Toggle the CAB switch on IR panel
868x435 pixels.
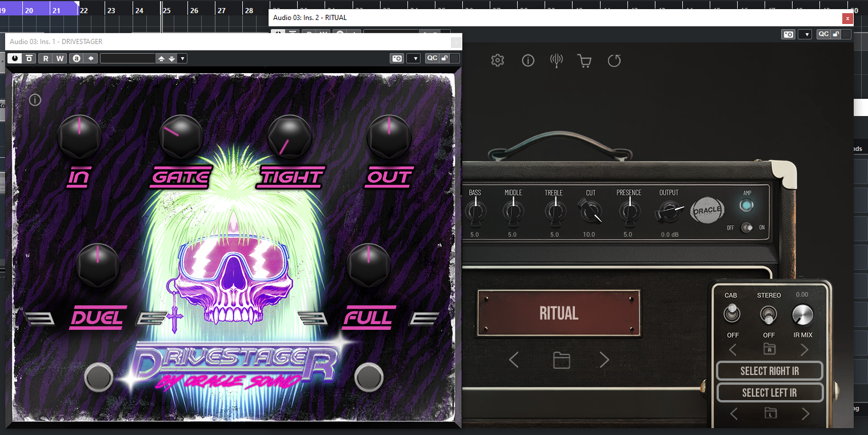point(731,314)
